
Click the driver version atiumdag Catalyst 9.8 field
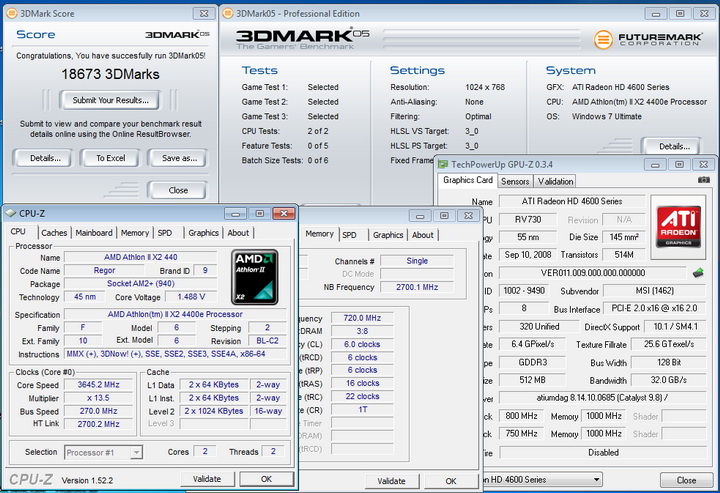pos(602,398)
